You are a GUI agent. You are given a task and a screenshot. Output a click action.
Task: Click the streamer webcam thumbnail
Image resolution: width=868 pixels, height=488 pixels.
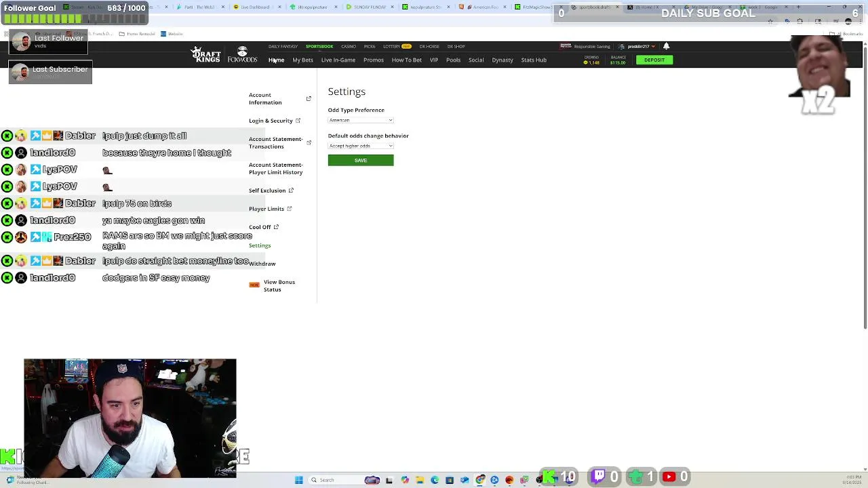click(130, 418)
